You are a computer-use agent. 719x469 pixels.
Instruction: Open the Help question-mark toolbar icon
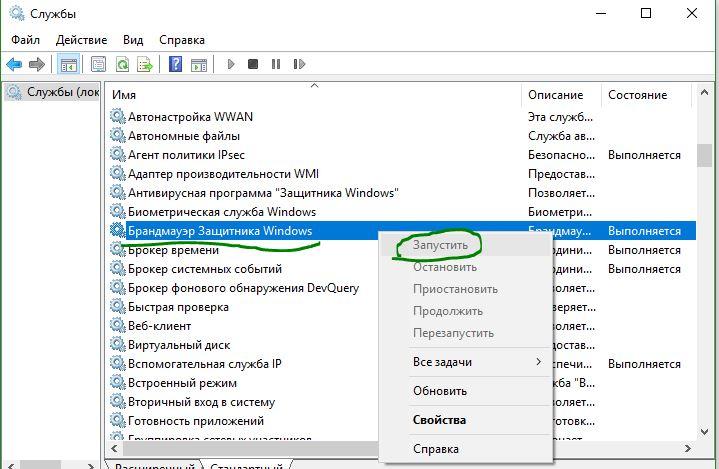pos(176,64)
